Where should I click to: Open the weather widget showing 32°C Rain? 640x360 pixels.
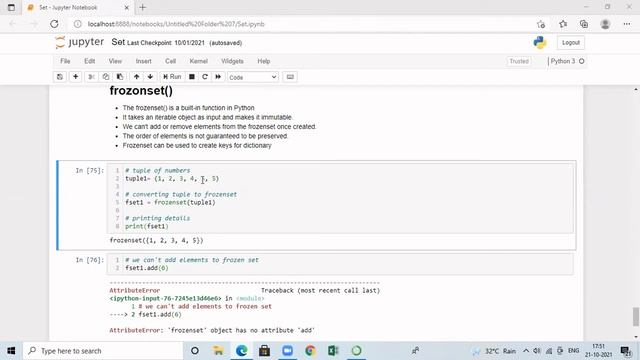click(x=494, y=351)
